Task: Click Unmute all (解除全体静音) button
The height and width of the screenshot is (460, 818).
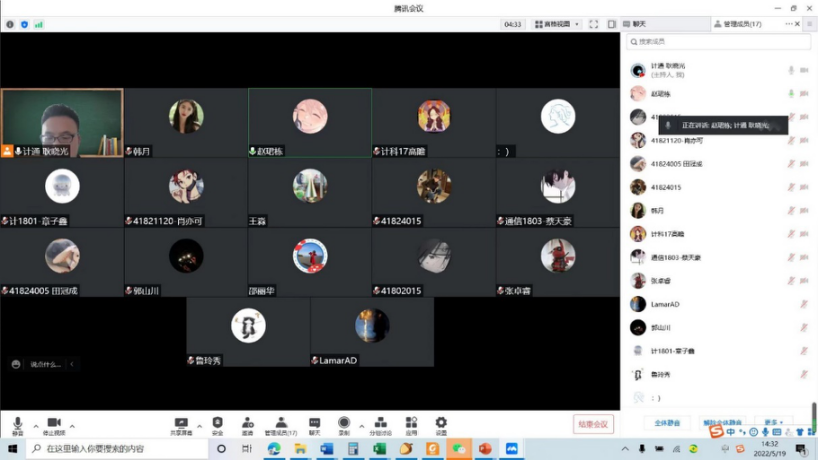Action: pos(723,422)
